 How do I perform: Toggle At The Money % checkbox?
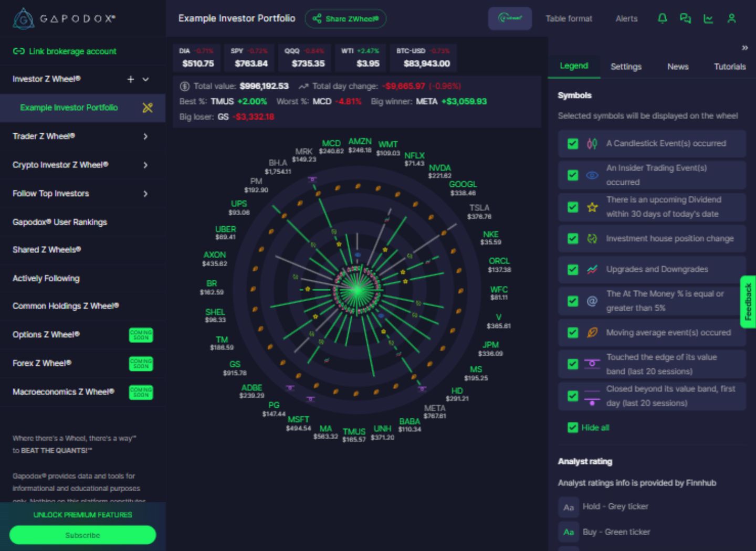pos(573,301)
